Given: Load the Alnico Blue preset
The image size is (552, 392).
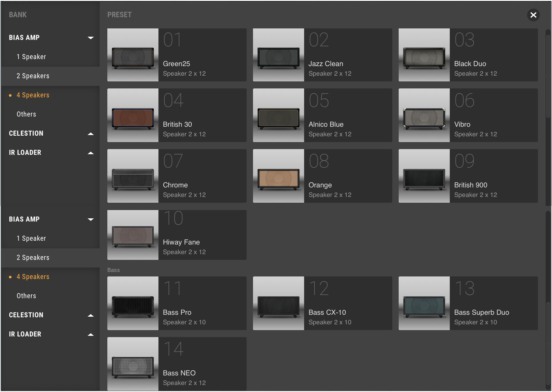Looking at the screenshot, I should (322, 115).
